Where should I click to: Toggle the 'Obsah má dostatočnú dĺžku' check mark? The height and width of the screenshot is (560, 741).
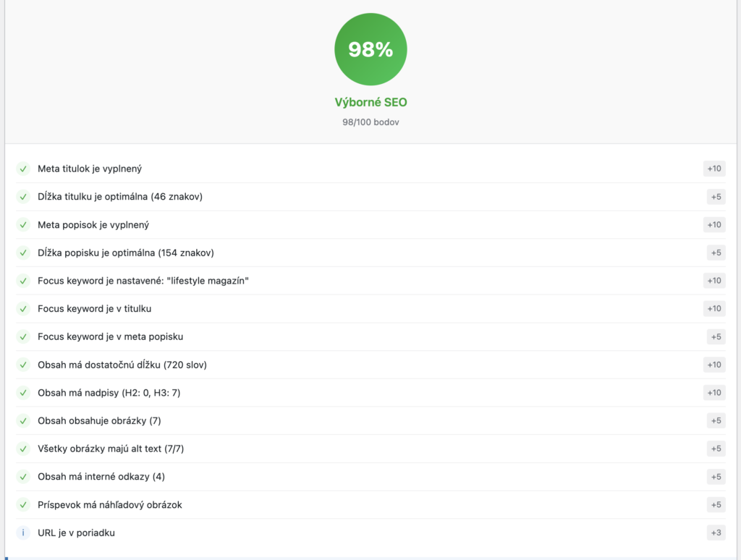[23, 365]
